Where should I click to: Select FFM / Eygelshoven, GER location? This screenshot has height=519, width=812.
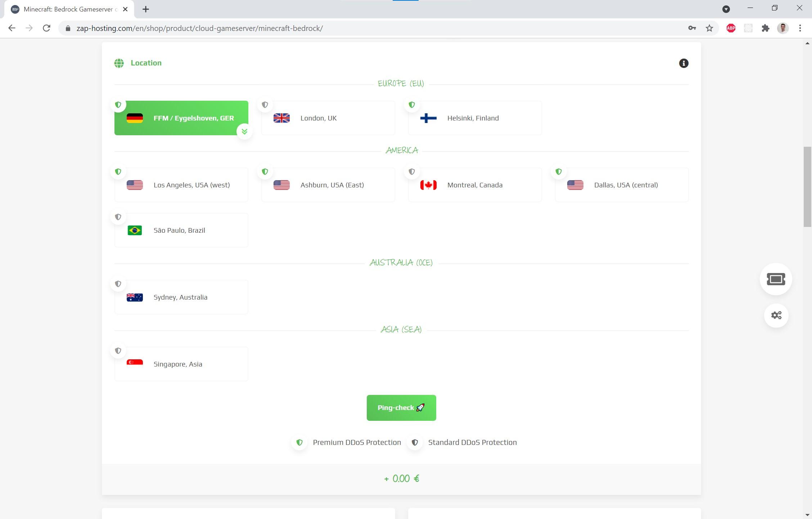pyautogui.click(x=181, y=118)
